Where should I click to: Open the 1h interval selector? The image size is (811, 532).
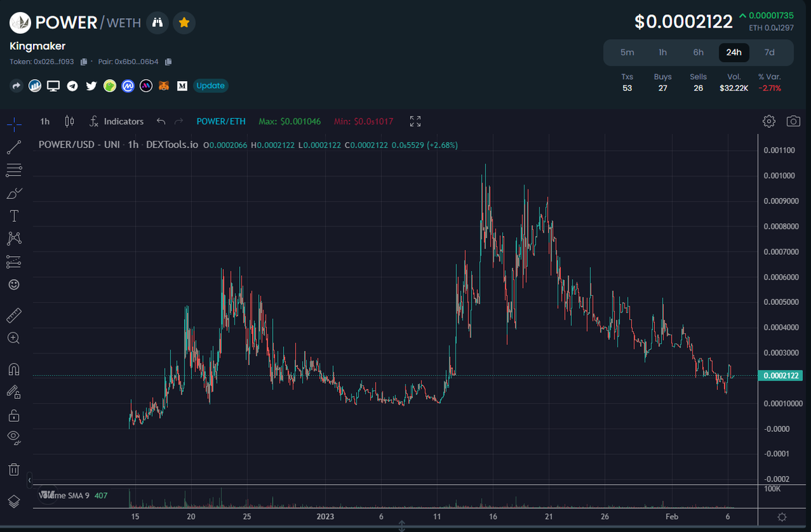(x=44, y=122)
